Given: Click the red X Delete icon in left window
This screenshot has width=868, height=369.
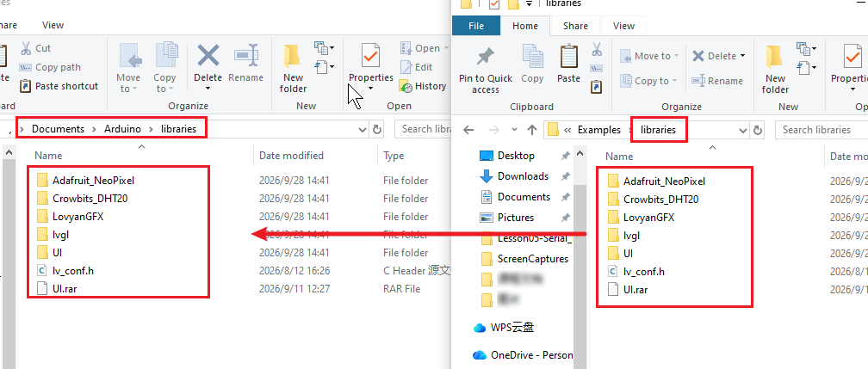Looking at the screenshot, I should (x=208, y=55).
